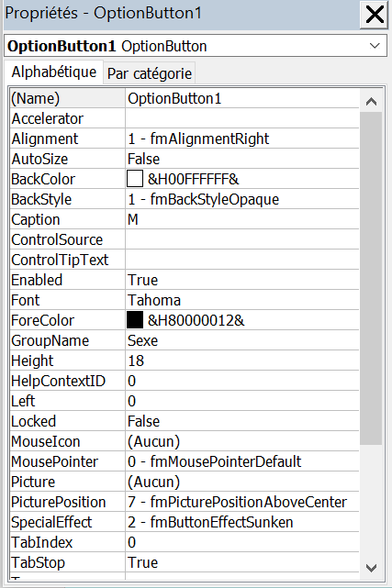Screen dimensions: 392x588
Task: Click the black ForeColor swatch
Action: (x=135, y=320)
